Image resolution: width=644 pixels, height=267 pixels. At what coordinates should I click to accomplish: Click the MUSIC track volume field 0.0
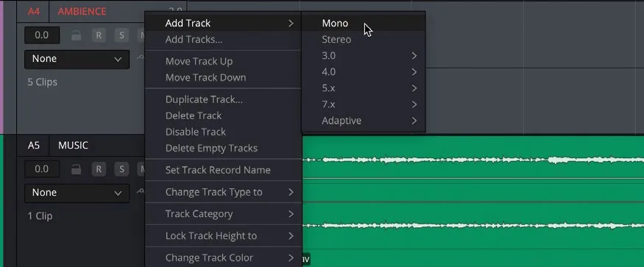pyautogui.click(x=42, y=169)
